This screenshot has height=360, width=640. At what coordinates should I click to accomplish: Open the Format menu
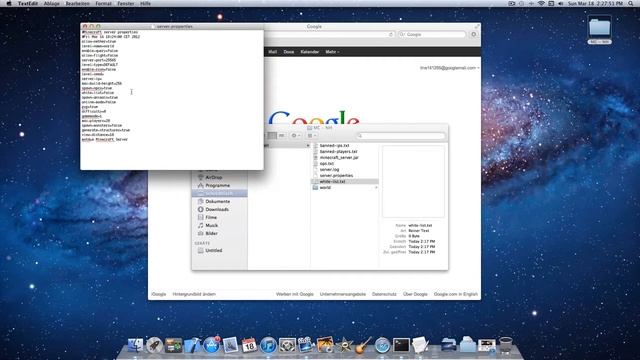[103, 3]
